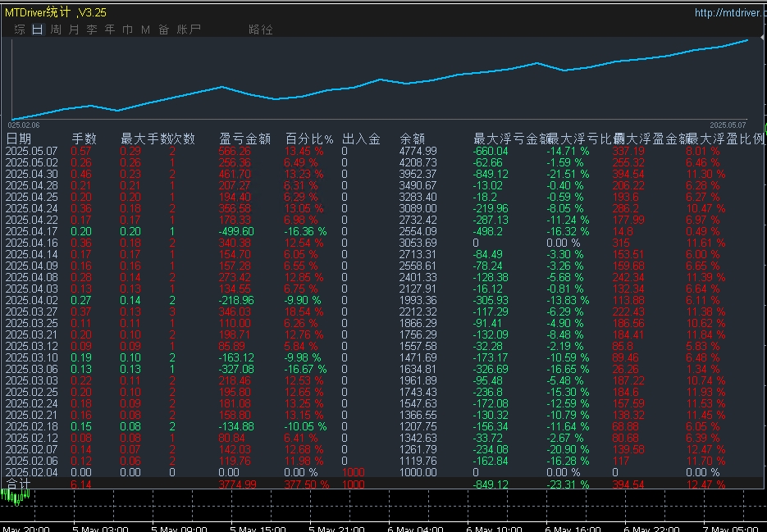The height and width of the screenshot is (532, 767).
Task: Click the 6.14 total lots value
Action: pyautogui.click(x=80, y=484)
